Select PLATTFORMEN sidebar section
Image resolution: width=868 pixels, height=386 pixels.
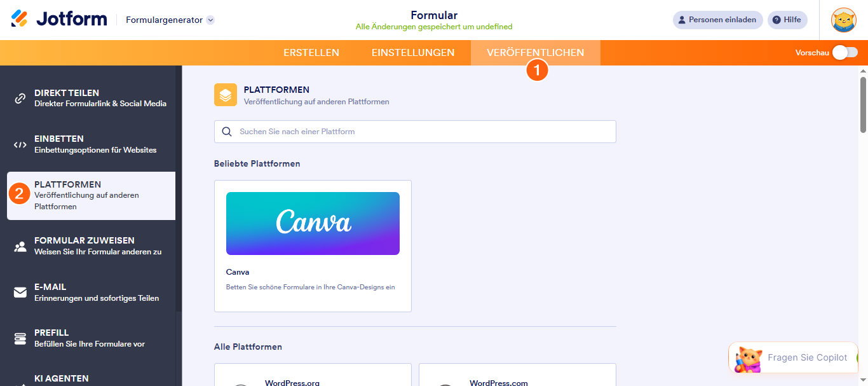(x=91, y=196)
